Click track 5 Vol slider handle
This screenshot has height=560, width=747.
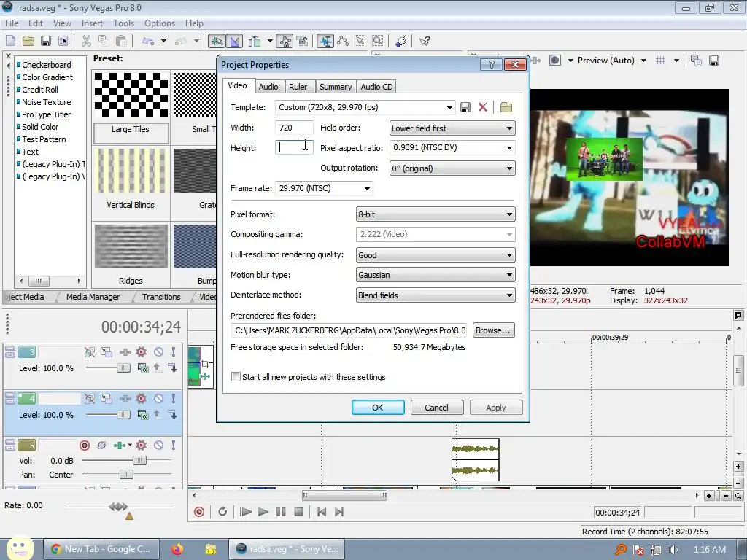tap(139, 461)
